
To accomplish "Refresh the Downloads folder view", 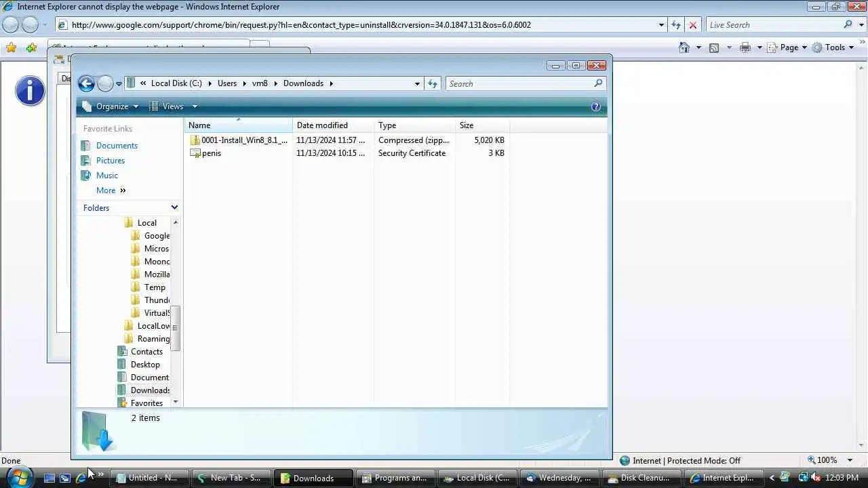I will click(x=433, y=83).
